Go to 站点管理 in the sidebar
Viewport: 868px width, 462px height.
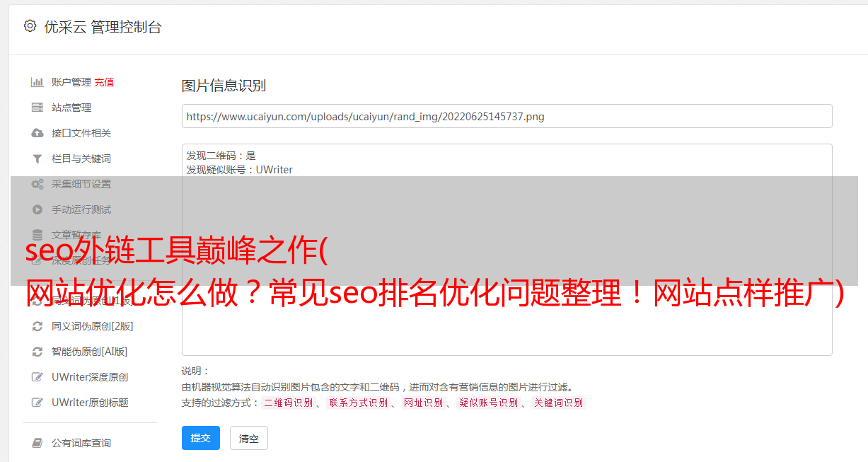click(71, 108)
